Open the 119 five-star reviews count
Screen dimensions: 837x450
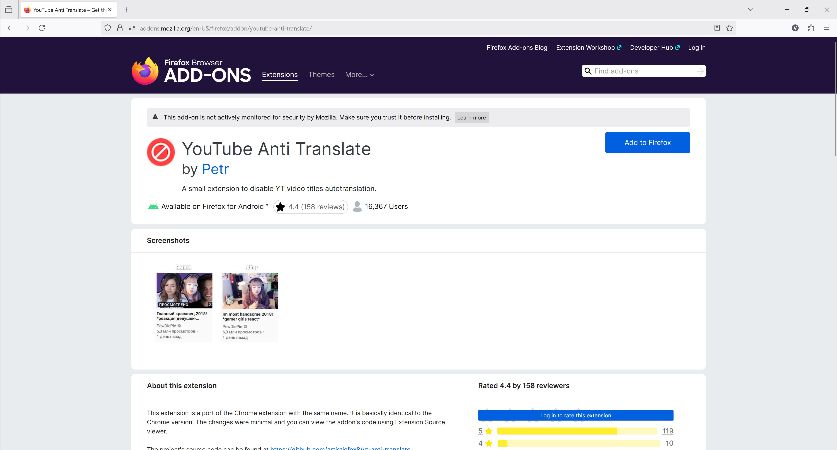coord(668,431)
